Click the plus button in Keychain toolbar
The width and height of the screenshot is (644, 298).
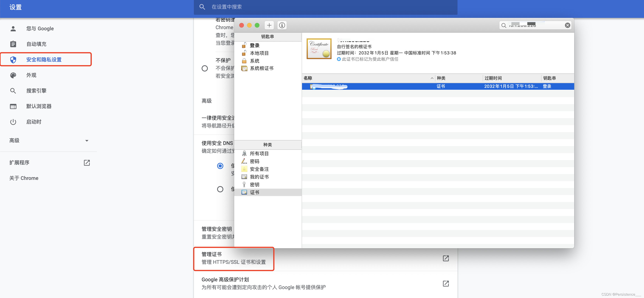tap(269, 25)
